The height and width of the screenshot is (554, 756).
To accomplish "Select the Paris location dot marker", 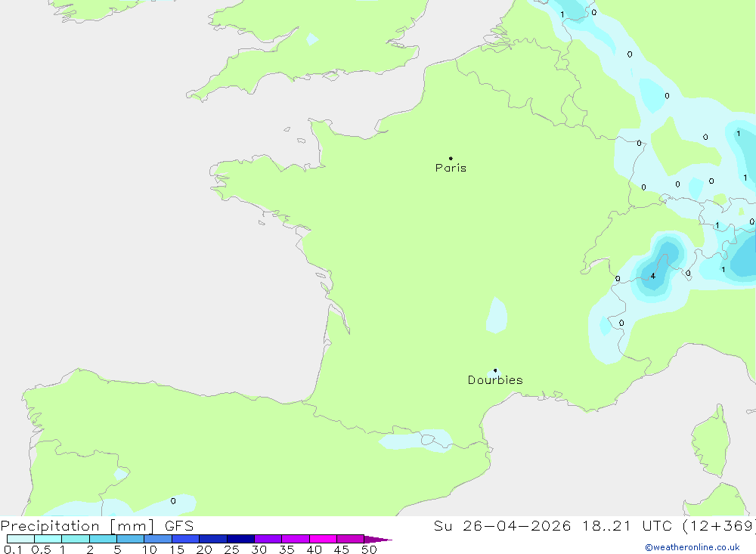I will (x=451, y=158).
